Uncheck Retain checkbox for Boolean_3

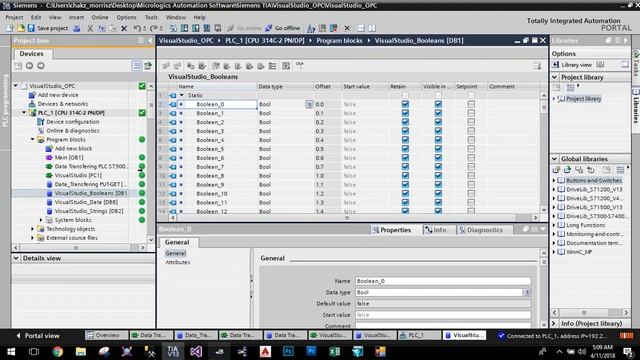click(405, 131)
